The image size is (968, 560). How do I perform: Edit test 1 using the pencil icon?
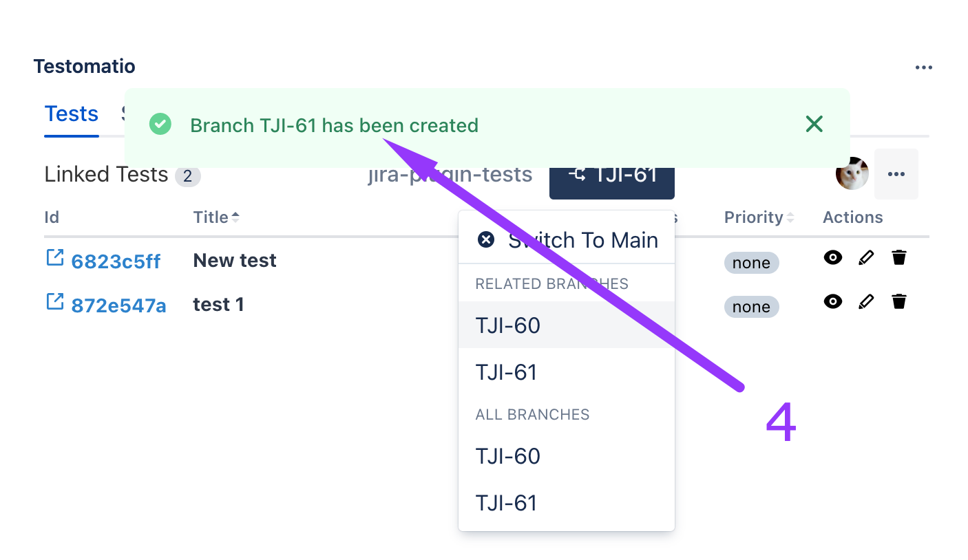click(x=866, y=301)
